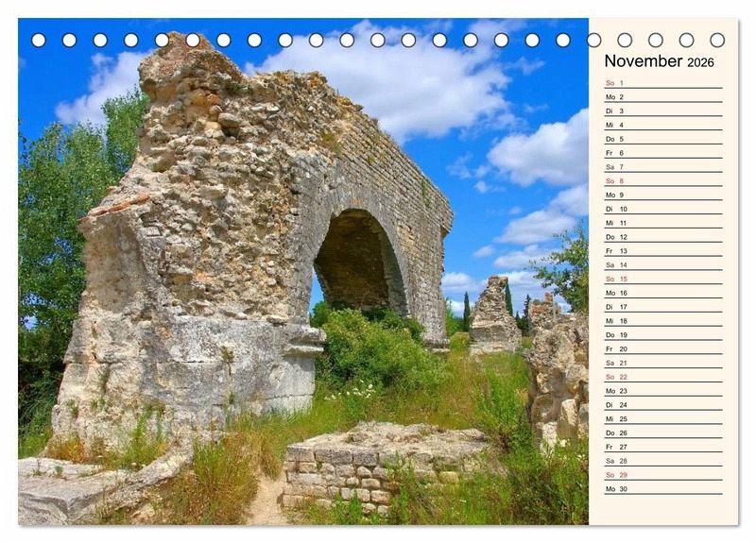Pick Wednesday 11 date line

click(x=661, y=223)
